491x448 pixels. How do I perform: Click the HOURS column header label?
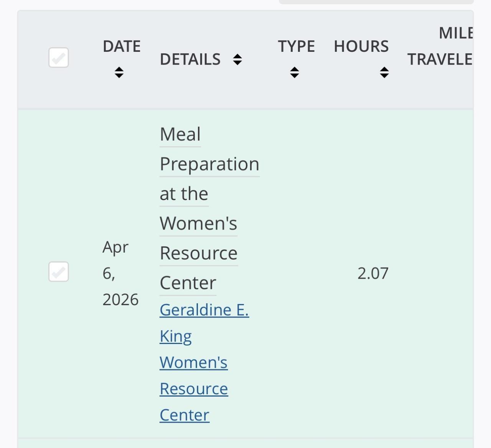pyautogui.click(x=361, y=46)
